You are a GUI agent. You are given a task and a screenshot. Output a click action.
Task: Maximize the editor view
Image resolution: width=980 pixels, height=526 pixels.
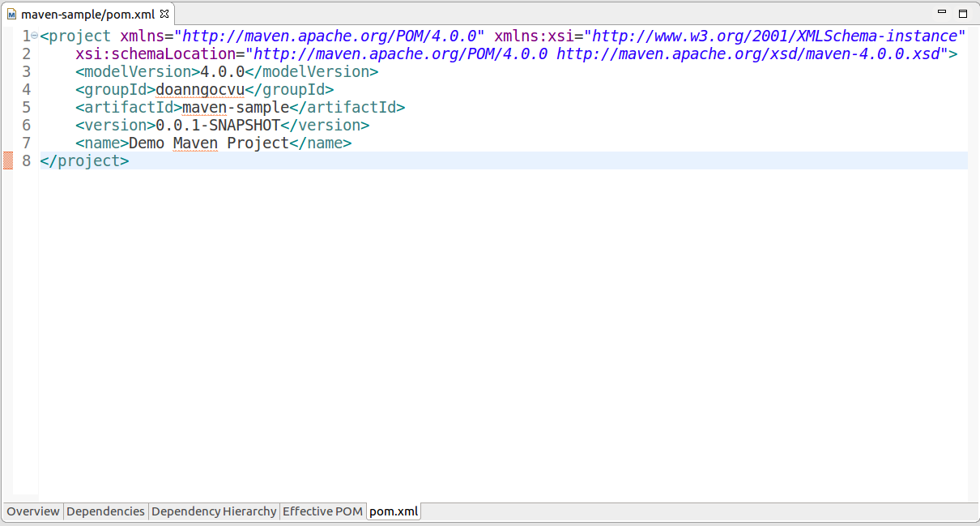coord(963,14)
